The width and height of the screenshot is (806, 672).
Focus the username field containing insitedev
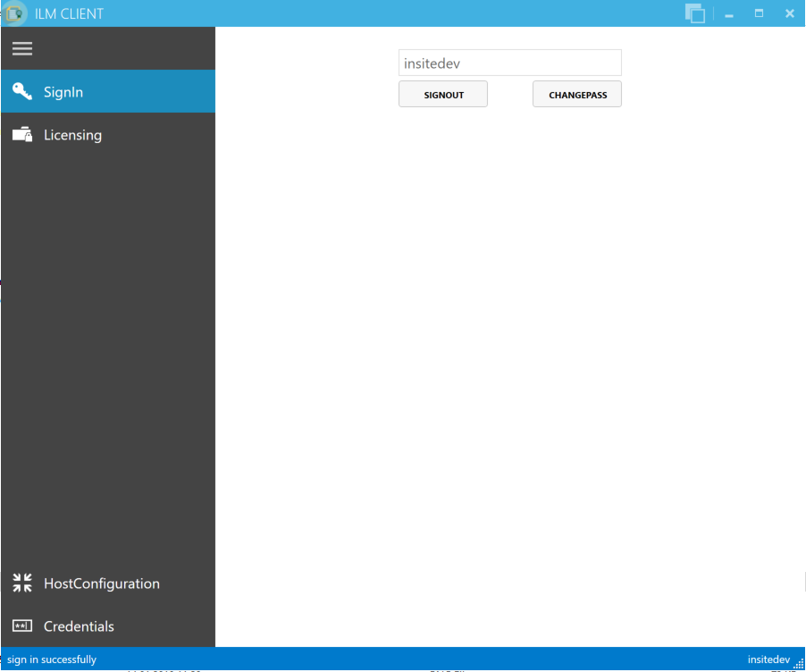tap(509, 63)
